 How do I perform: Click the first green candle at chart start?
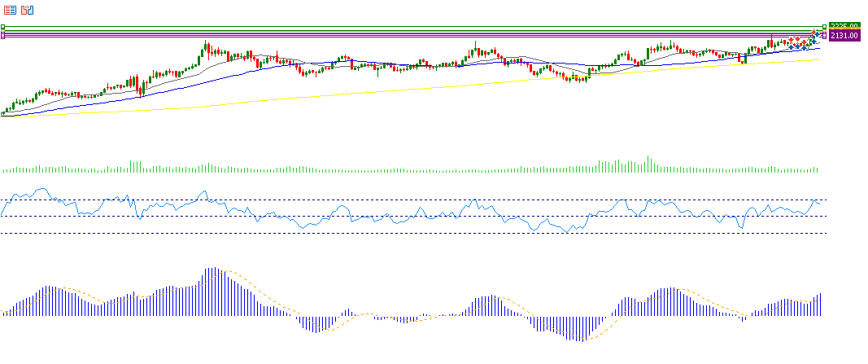point(5,110)
